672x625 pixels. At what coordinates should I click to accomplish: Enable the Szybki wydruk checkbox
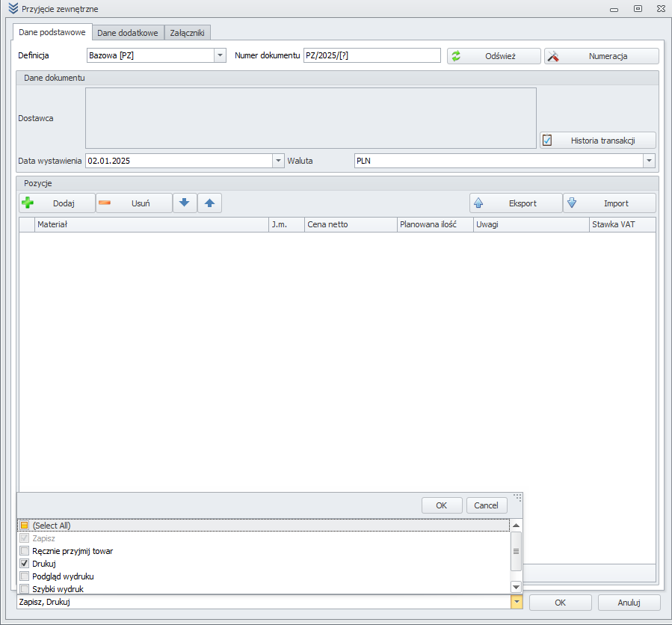point(25,588)
